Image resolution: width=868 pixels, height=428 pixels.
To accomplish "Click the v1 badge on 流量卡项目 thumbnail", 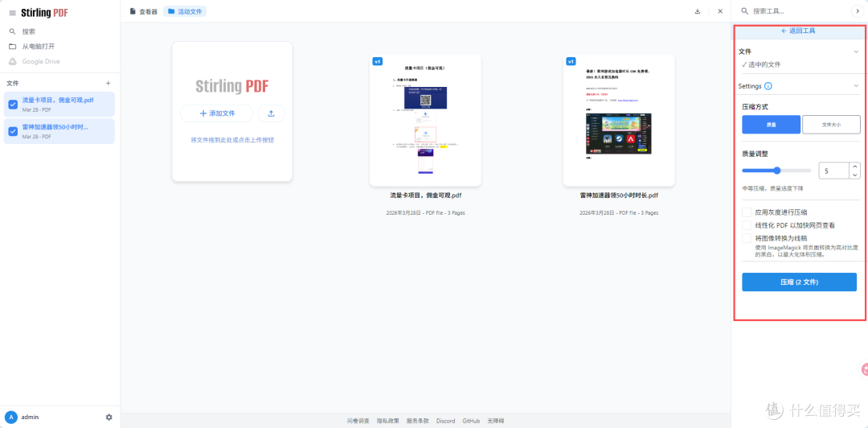I will coord(378,61).
